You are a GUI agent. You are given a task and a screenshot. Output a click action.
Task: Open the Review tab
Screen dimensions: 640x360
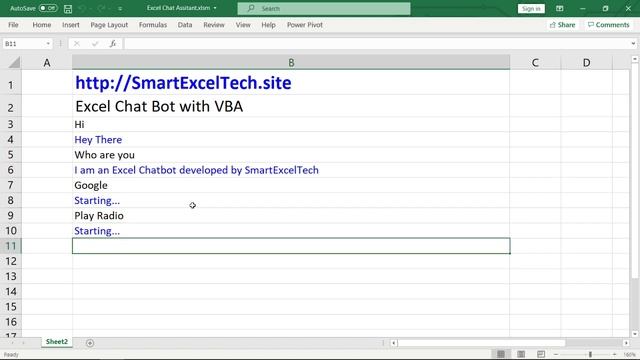(214, 25)
